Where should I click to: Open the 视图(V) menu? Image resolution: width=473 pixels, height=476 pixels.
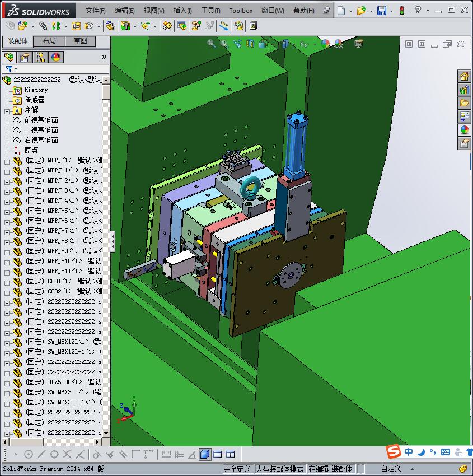coord(154,11)
